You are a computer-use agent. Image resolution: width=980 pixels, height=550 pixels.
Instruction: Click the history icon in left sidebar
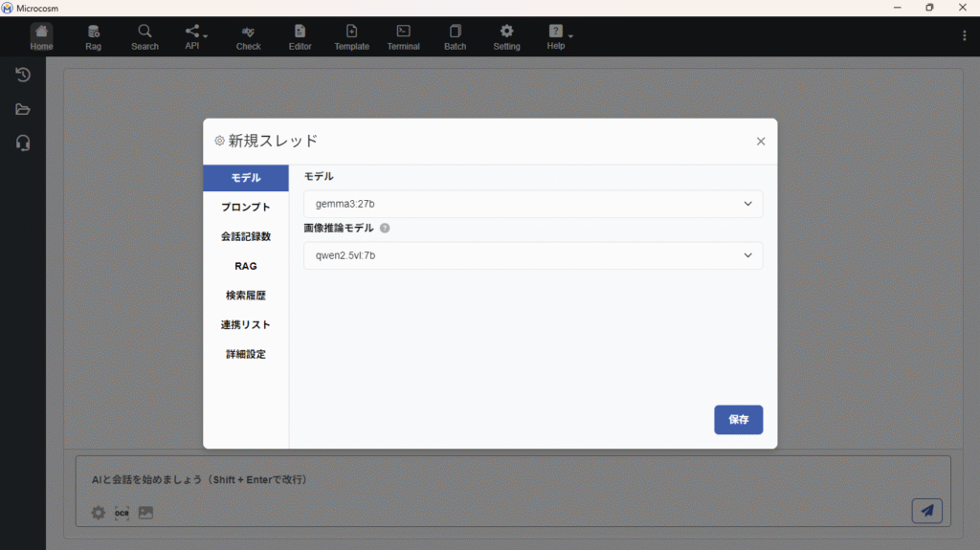[23, 75]
